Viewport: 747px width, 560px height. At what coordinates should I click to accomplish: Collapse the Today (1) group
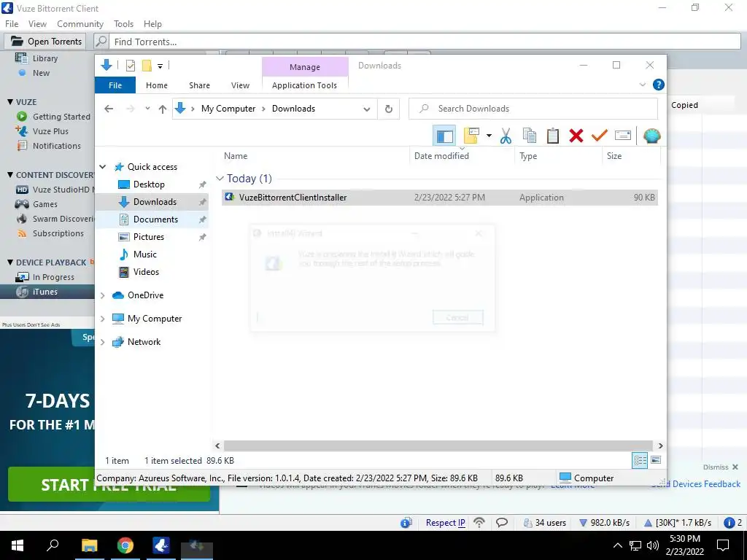pos(220,179)
